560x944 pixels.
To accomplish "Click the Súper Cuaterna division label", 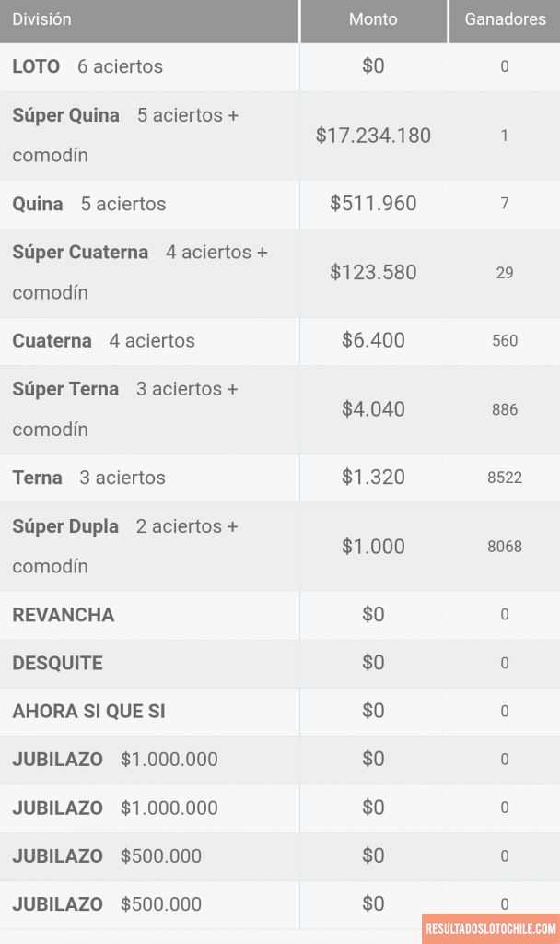I will (x=80, y=252).
